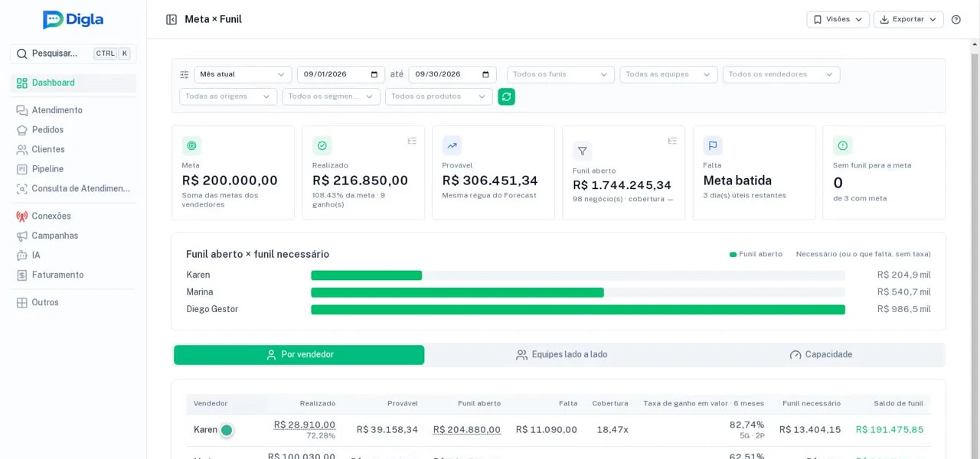This screenshot has height=459, width=980.
Task: Click Karen's saldo R$ 191.475,85
Action: (x=890, y=430)
